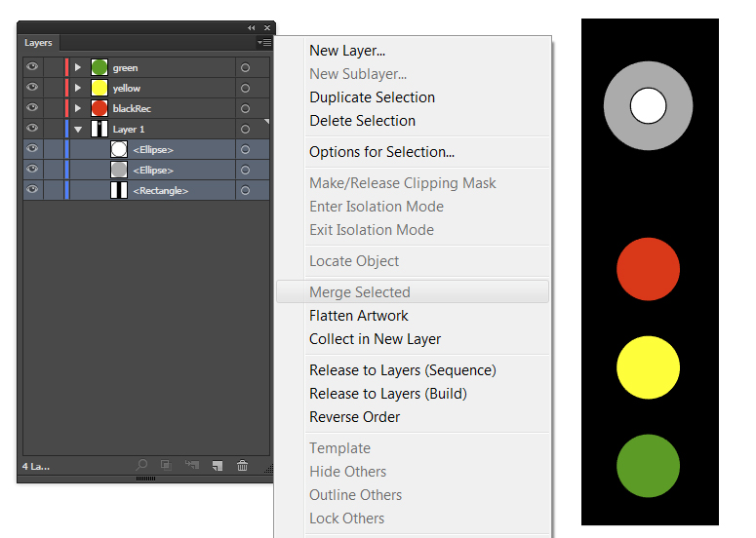Screen dimensions: 756x538
Task: Open the Layers panel flyout menu icon
Action: pos(264,43)
